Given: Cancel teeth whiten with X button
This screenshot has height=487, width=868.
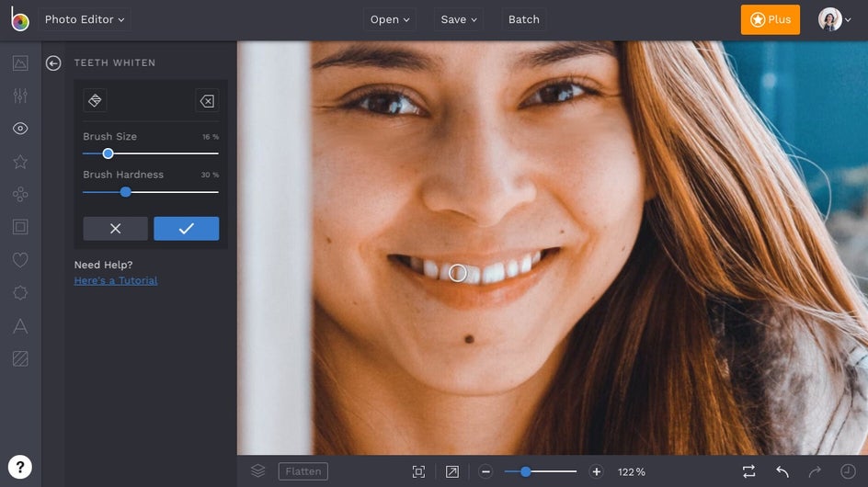Looking at the screenshot, I should [x=115, y=229].
